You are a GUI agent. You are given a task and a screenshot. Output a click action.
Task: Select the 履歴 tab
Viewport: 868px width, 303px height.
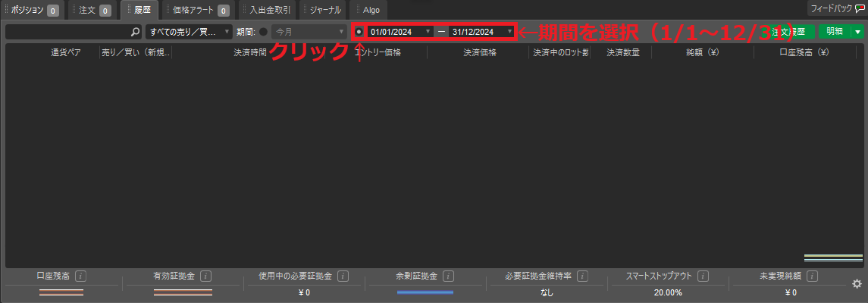click(139, 10)
